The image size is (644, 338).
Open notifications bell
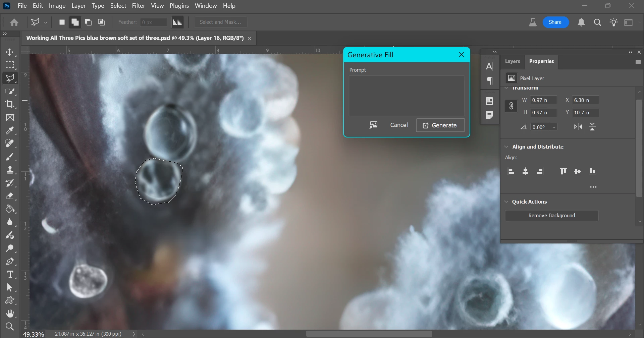(581, 22)
